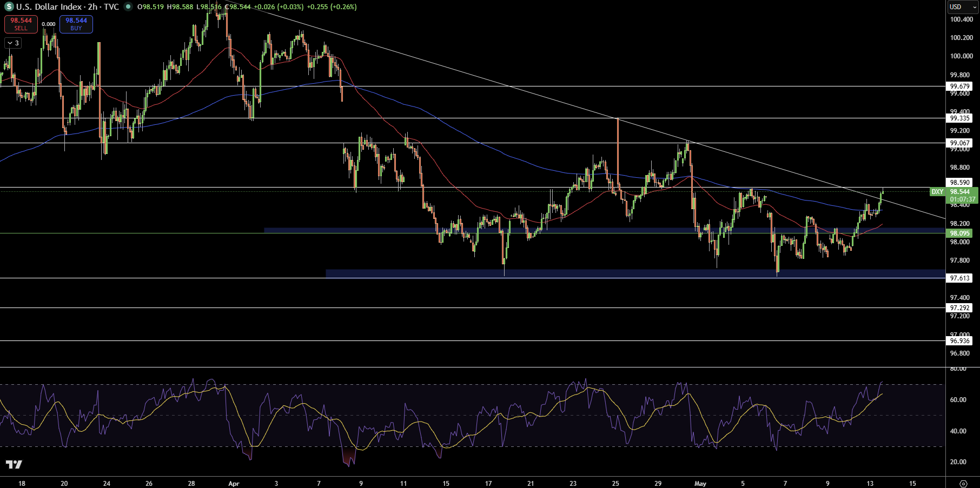
Task: Select the 96.936 horizontal line price label
Action: pyautogui.click(x=960, y=341)
